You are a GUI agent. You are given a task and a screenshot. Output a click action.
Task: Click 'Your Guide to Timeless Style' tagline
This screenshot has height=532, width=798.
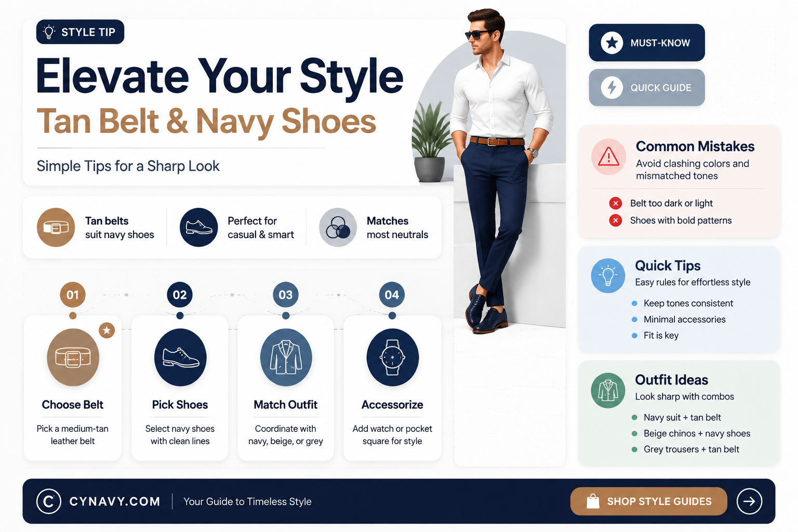(x=247, y=501)
